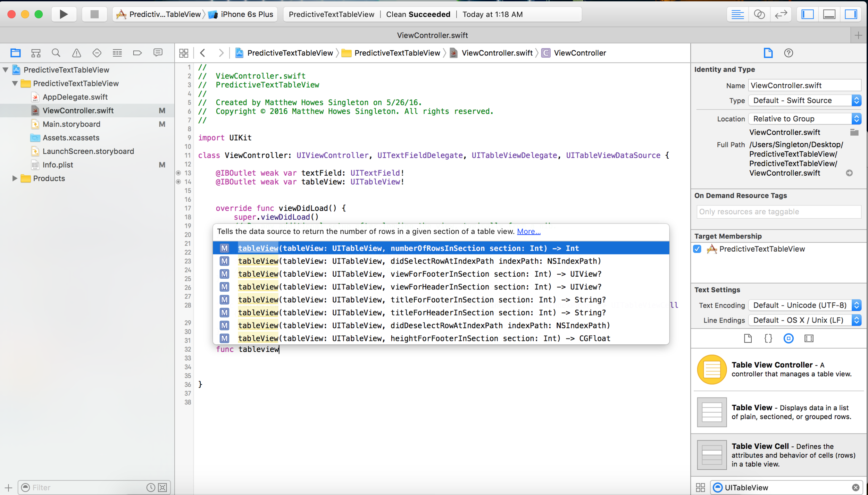Screen dimensions: 868x495
Task: Open Info.plist in navigator
Action: pyautogui.click(x=58, y=165)
